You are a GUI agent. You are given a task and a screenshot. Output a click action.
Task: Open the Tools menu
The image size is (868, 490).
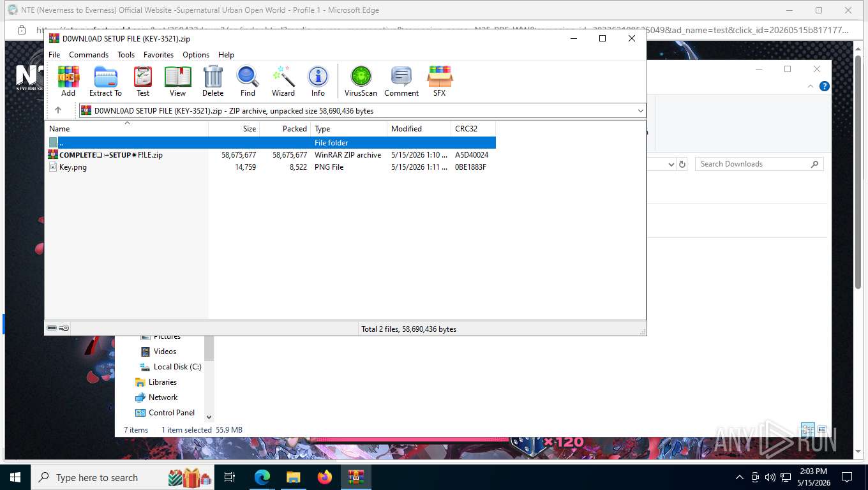(x=126, y=55)
